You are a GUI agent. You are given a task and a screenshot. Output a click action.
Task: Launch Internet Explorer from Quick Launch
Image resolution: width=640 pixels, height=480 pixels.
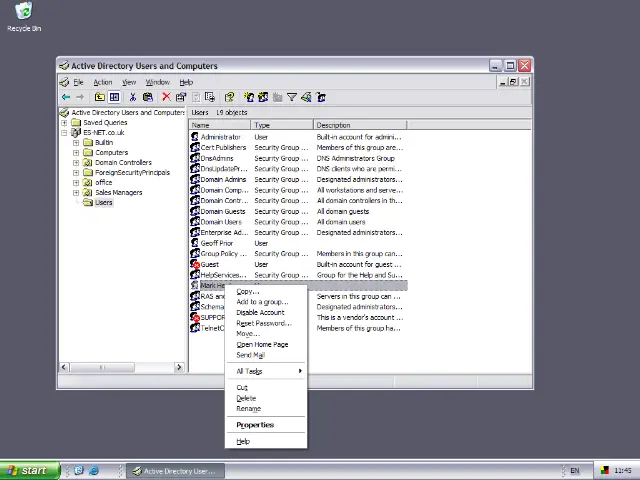(x=94, y=471)
